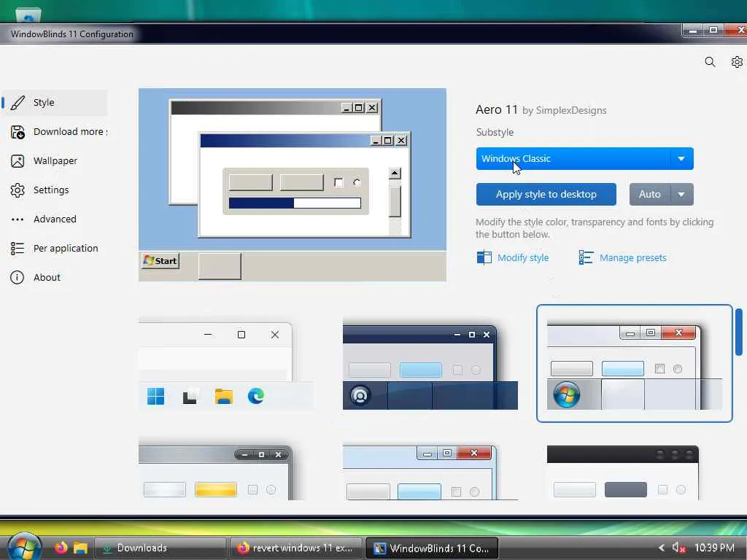Click the Auto button
This screenshot has height=560, width=747.
[x=649, y=194]
